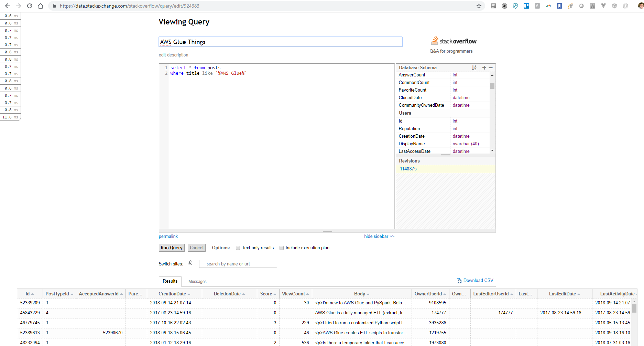Bookmark this page with the star
The image size is (644, 346).
pos(479,6)
